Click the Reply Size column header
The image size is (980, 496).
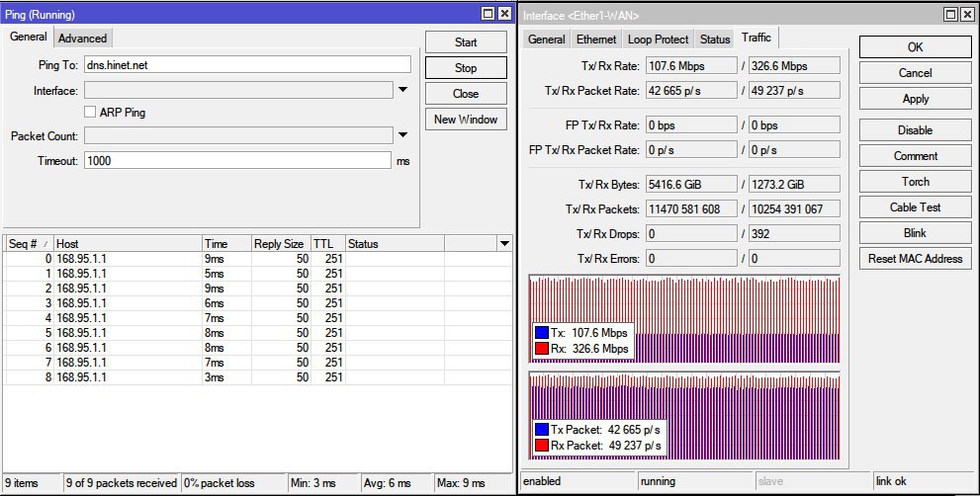(x=281, y=244)
